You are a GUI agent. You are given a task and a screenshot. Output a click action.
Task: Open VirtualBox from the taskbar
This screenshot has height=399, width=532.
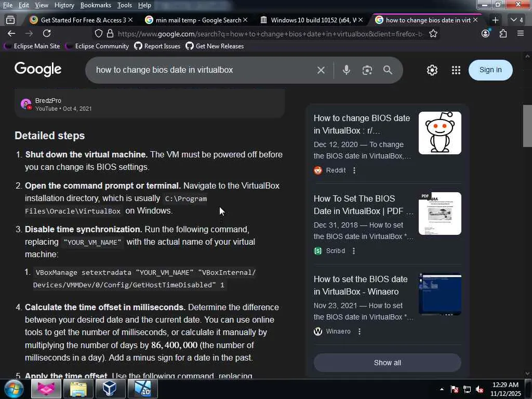[110, 389]
